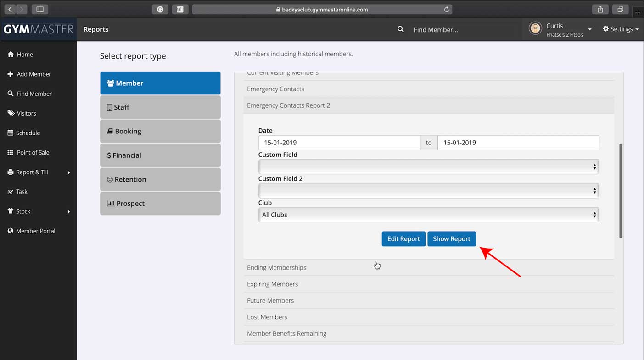Select Staff report type

pyautogui.click(x=160, y=107)
